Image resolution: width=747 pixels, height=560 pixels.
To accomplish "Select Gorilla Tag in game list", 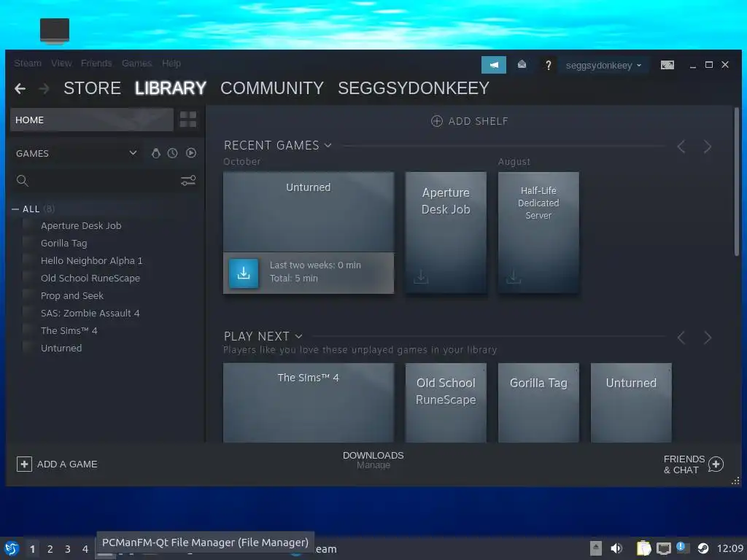I will point(64,244).
